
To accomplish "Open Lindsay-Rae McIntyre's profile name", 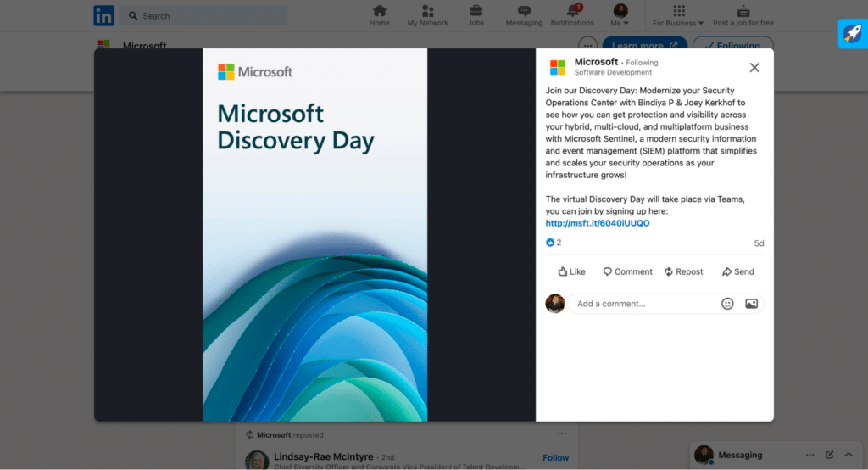I will pos(323,456).
